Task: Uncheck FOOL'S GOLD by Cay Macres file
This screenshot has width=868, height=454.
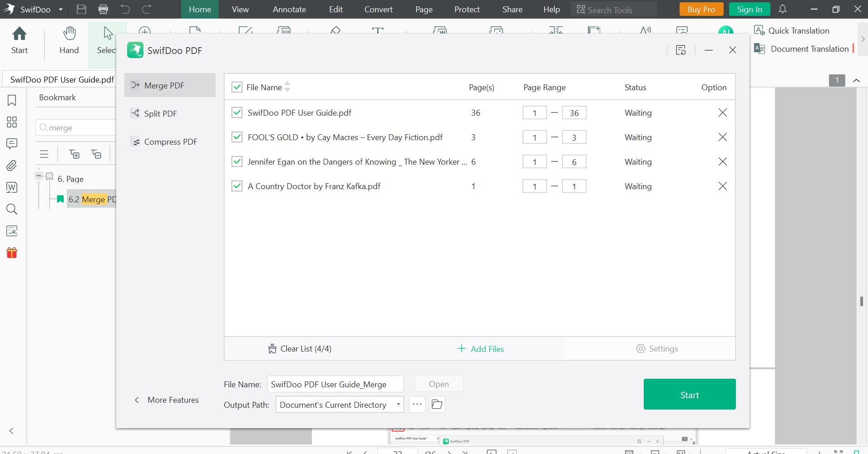Action: 237,137
